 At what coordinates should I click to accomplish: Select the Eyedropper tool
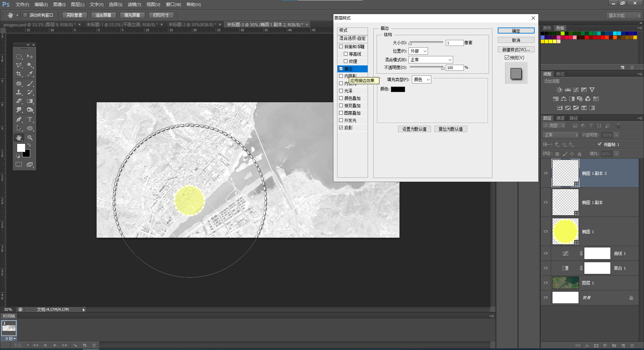pos(30,74)
